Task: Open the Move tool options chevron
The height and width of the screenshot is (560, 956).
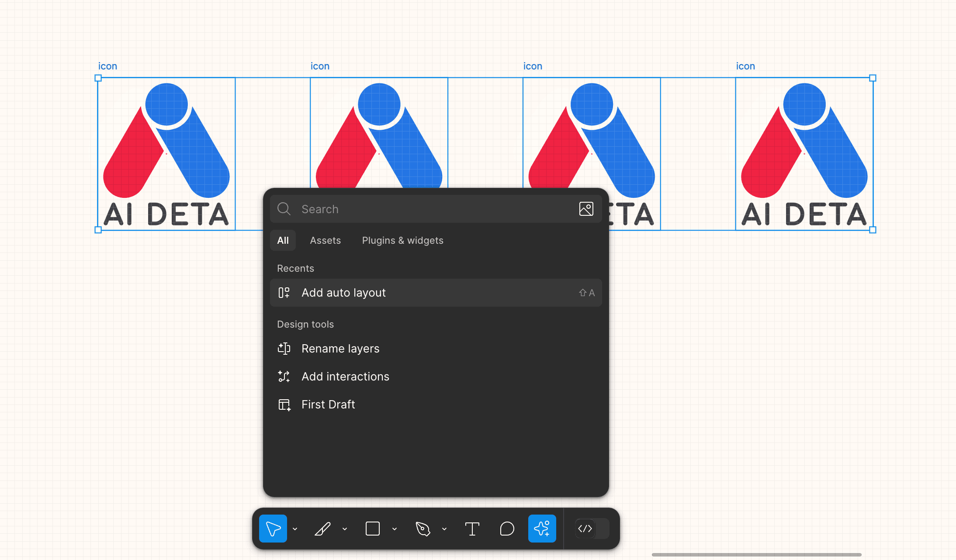Action: pyautogui.click(x=295, y=529)
